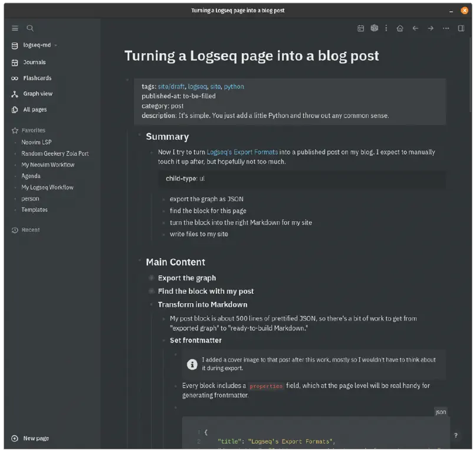Click the cube plugin icon in toolbar
This screenshot has width=476, height=453.
(x=375, y=28)
